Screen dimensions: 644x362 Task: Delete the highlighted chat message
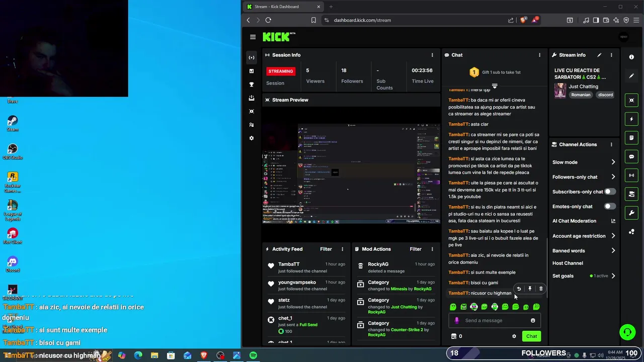click(x=541, y=289)
